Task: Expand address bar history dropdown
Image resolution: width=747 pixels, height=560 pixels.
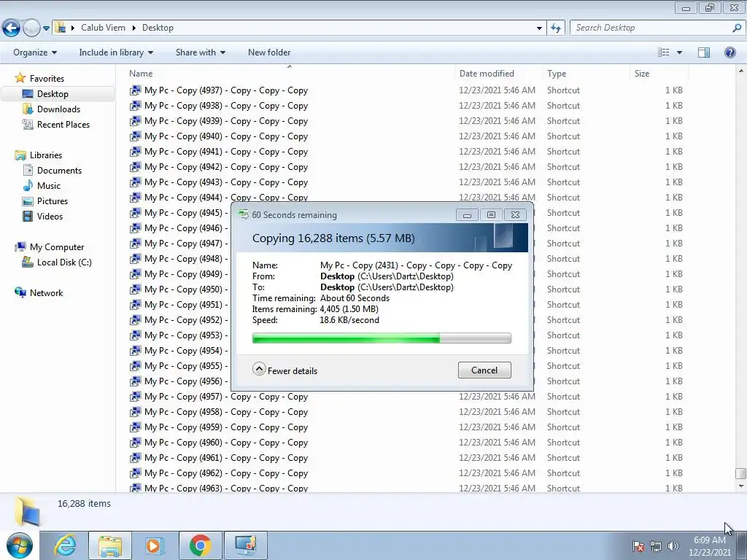Action: 539,28
